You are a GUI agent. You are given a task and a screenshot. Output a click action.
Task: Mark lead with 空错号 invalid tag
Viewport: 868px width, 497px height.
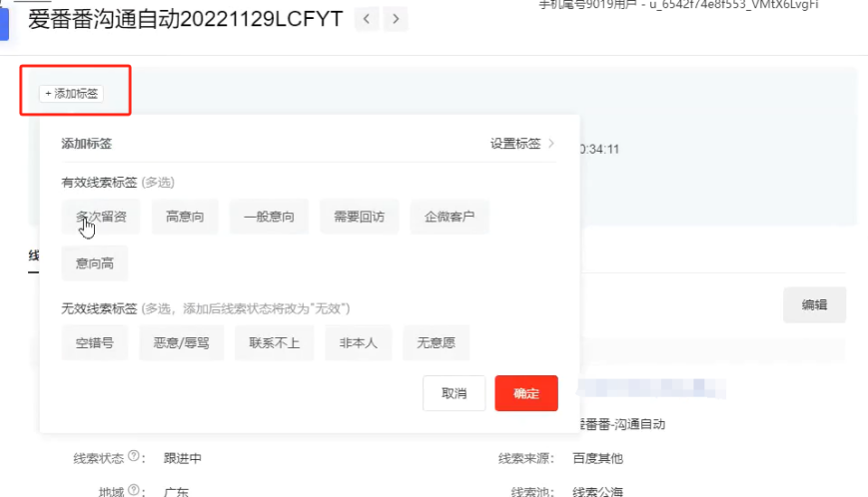coord(95,342)
